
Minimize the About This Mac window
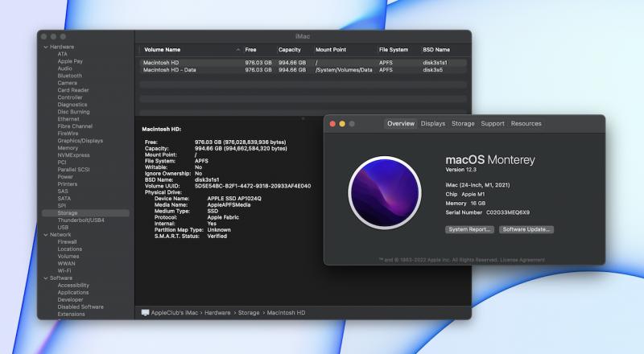coord(342,124)
